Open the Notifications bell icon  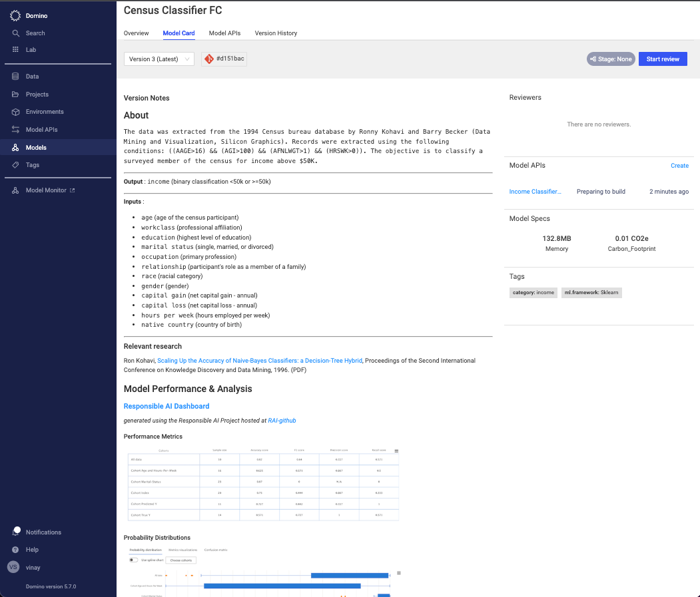click(15, 531)
